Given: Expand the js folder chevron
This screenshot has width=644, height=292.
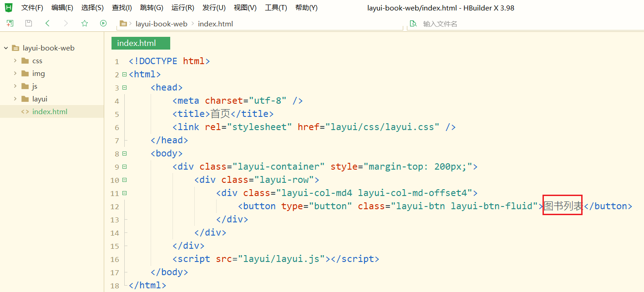Looking at the screenshot, I should click(x=15, y=86).
